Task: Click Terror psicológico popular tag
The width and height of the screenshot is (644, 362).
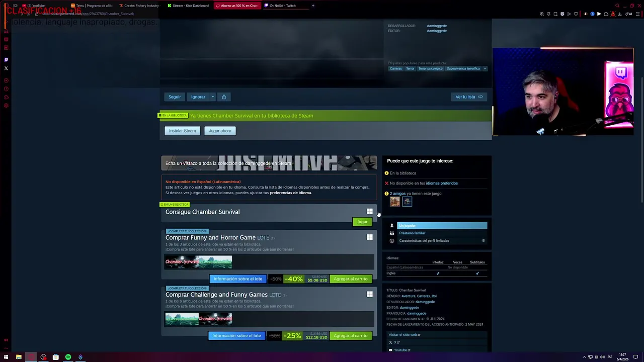Action: coord(431,68)
